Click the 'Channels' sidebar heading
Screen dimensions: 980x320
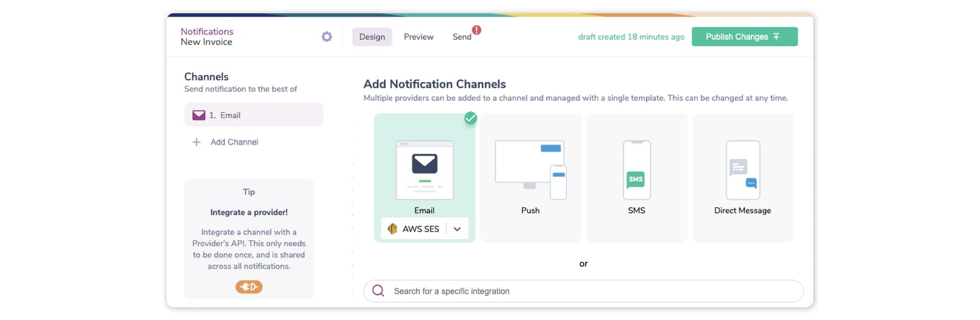(x=206, y=77)
